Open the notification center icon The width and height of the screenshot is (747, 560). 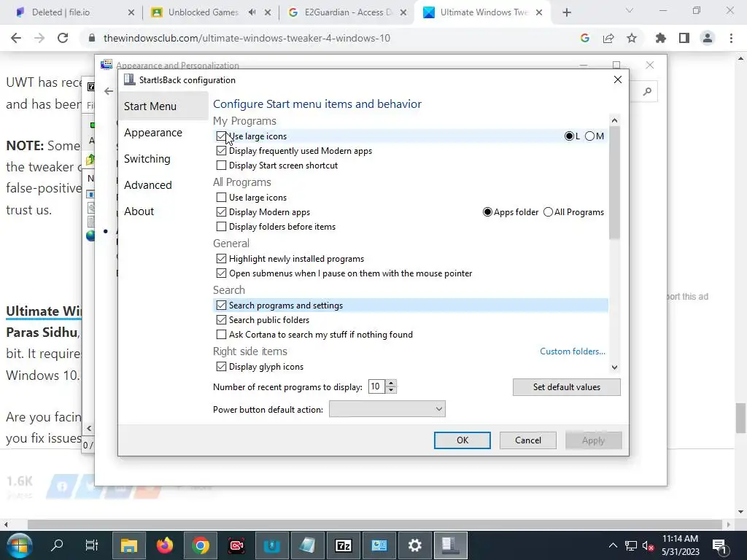coord(719,545)
